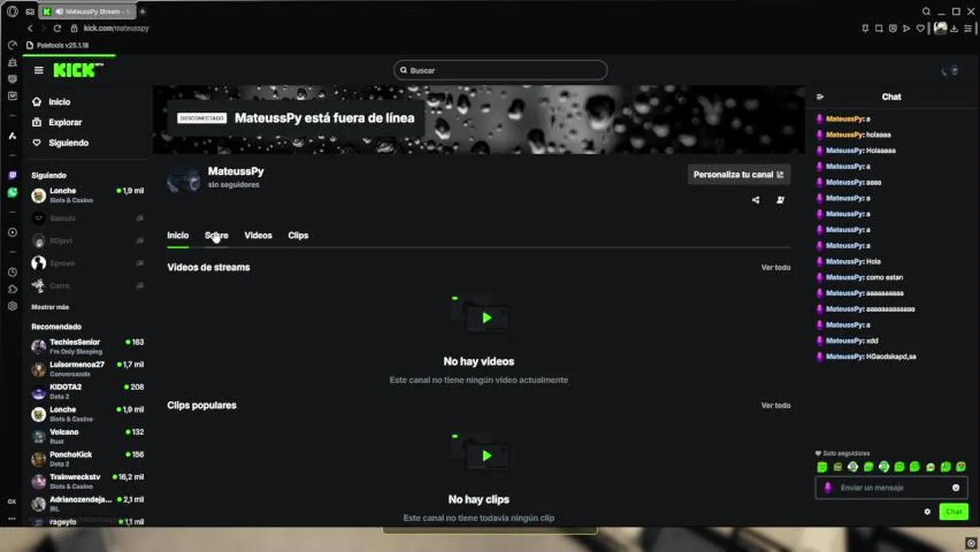Open Luisormenoa27 recommended channel
980x552 pixels.
pos(87,369)
